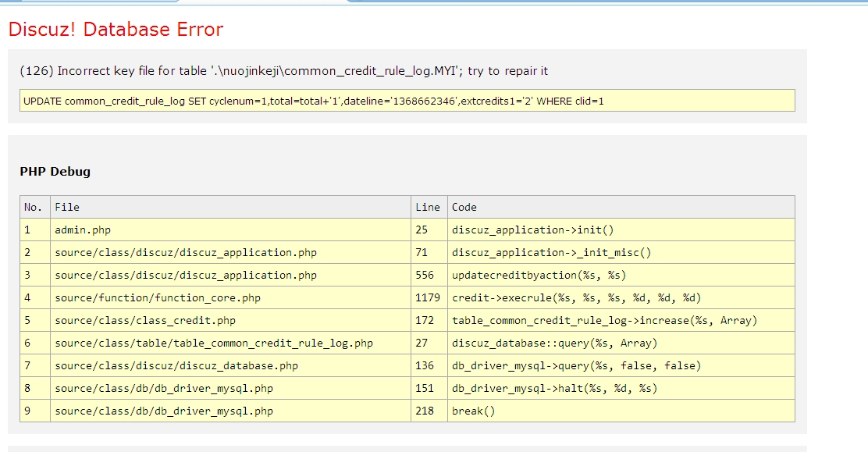Select the class_credit.php file cell
Viewport: 868px width, 452px height.
[145, 320]
